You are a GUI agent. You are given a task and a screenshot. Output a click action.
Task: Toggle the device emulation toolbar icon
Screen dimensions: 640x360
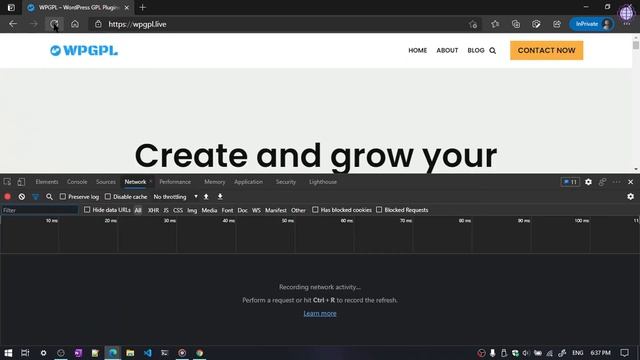point(21,182)
